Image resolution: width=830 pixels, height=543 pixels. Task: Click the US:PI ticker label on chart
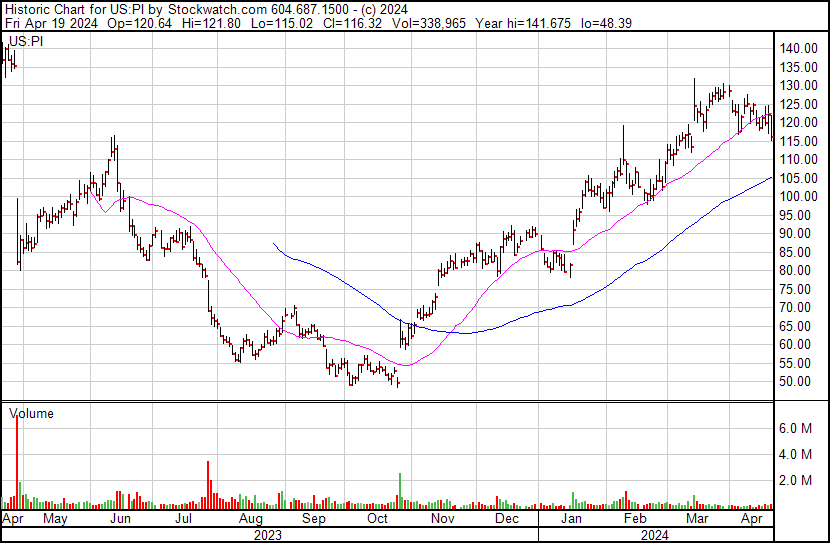click(24, 41)
